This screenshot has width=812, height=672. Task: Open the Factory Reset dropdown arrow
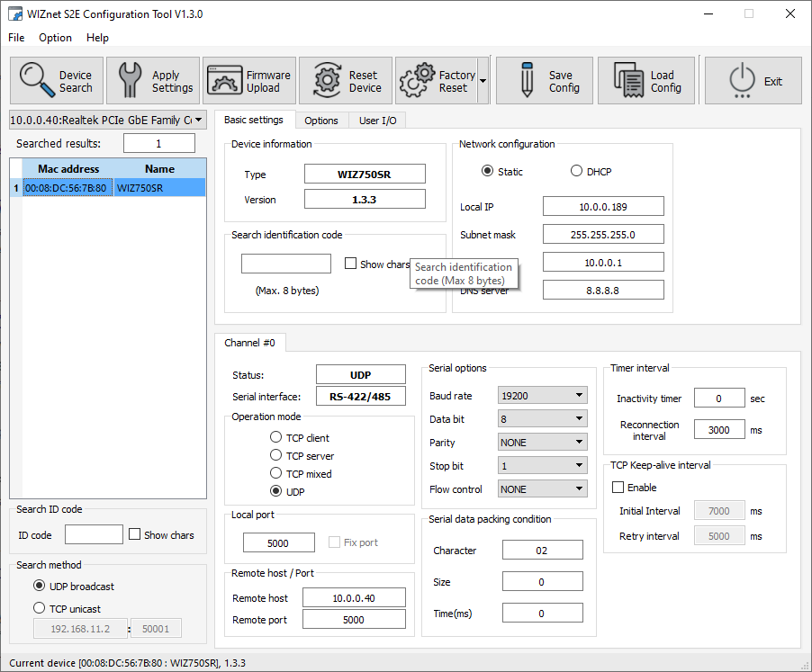(483, 81)
